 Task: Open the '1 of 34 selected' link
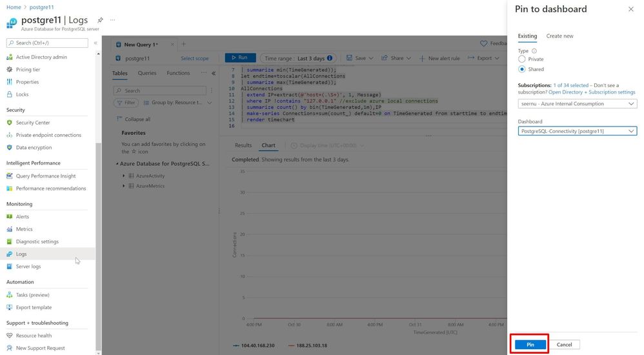pyautogui.click(x=570, y=85)
